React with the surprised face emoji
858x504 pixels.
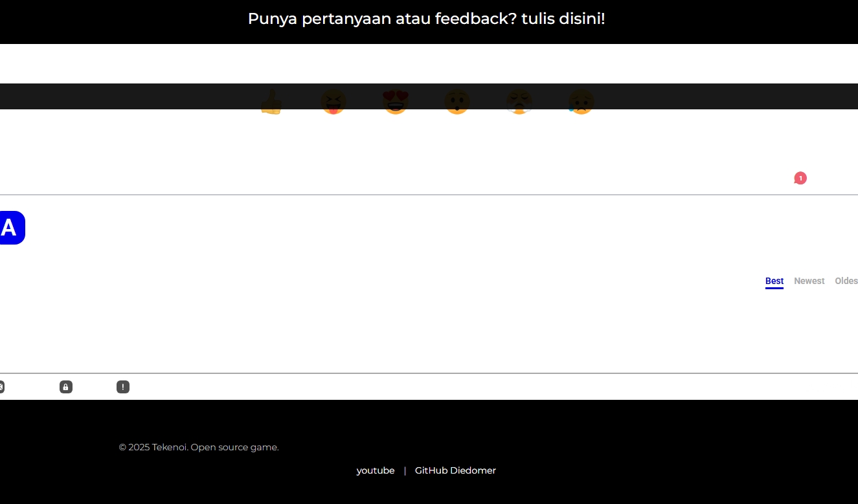[457, 102]
